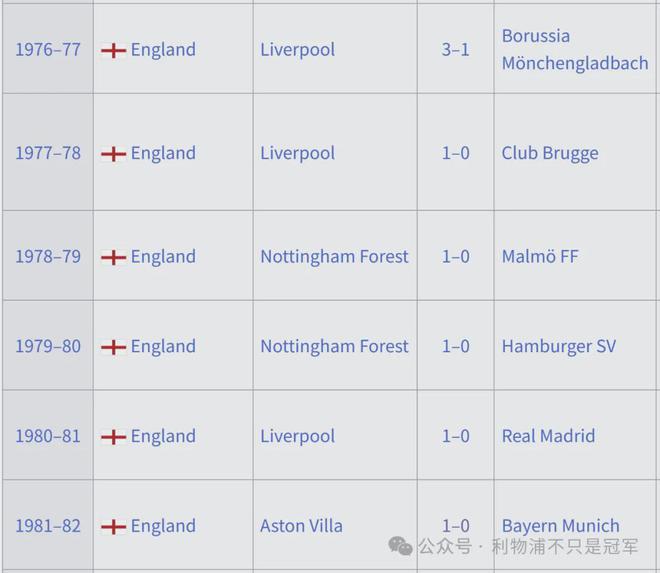
Task: Select Nottingham Forest in the 1978–79 row
Action: (x=334, y=257)
